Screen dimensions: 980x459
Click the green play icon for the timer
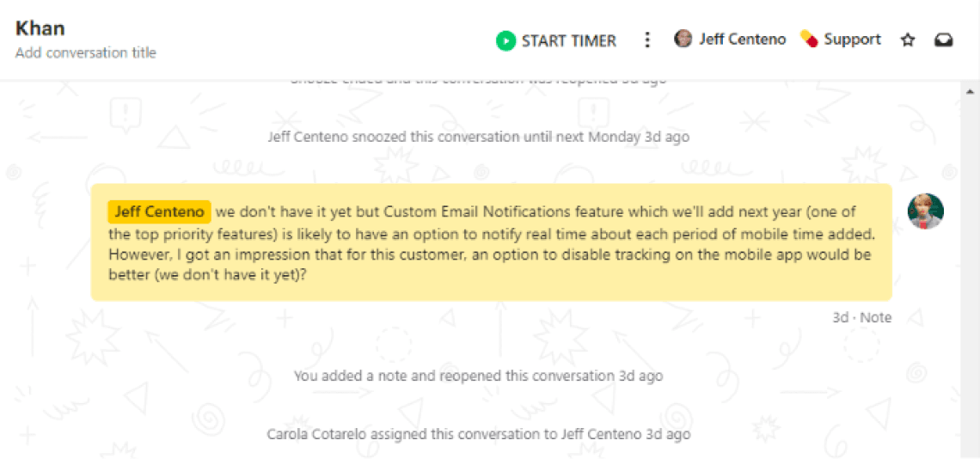[505, 40]
